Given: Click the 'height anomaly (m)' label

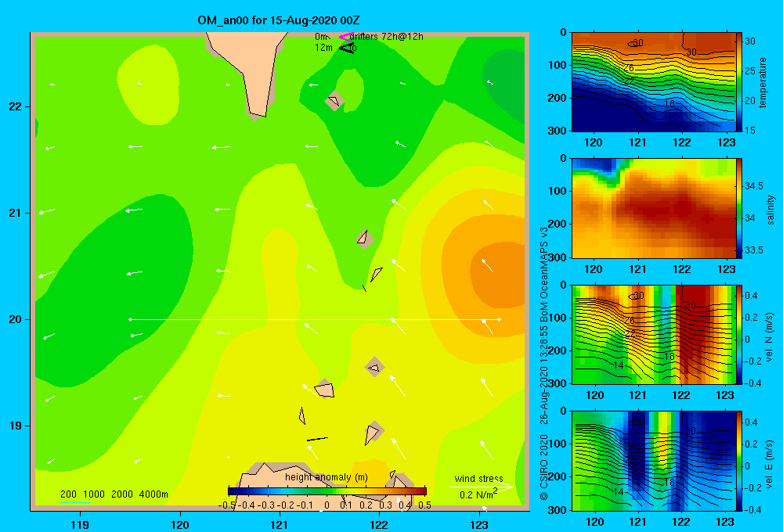Looking at the screenshot, I should pos(326,477).
